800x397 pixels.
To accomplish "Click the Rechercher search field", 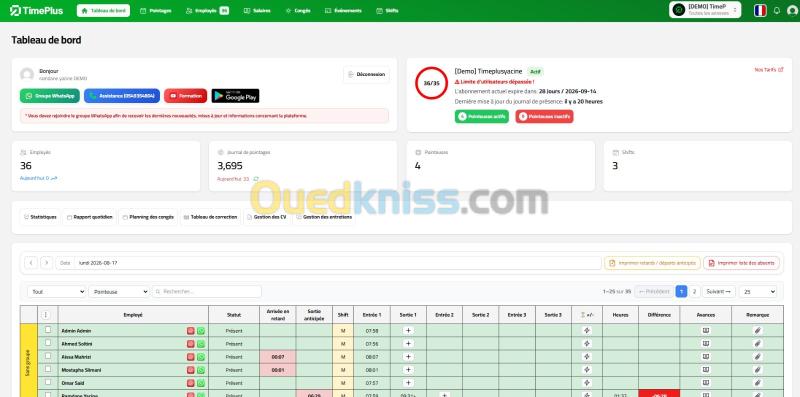I will 207,292.
